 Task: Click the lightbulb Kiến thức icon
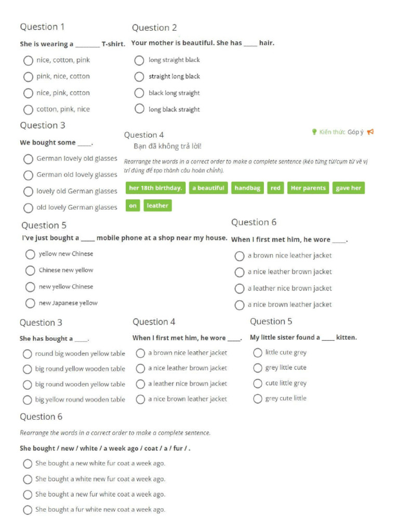pyautogui.click(x=314, y=132)
